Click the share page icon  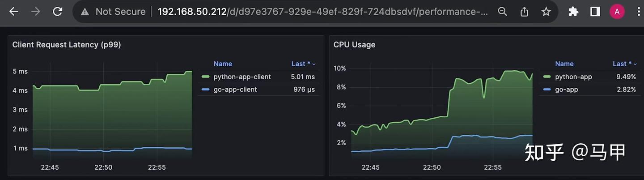[524, 12]
